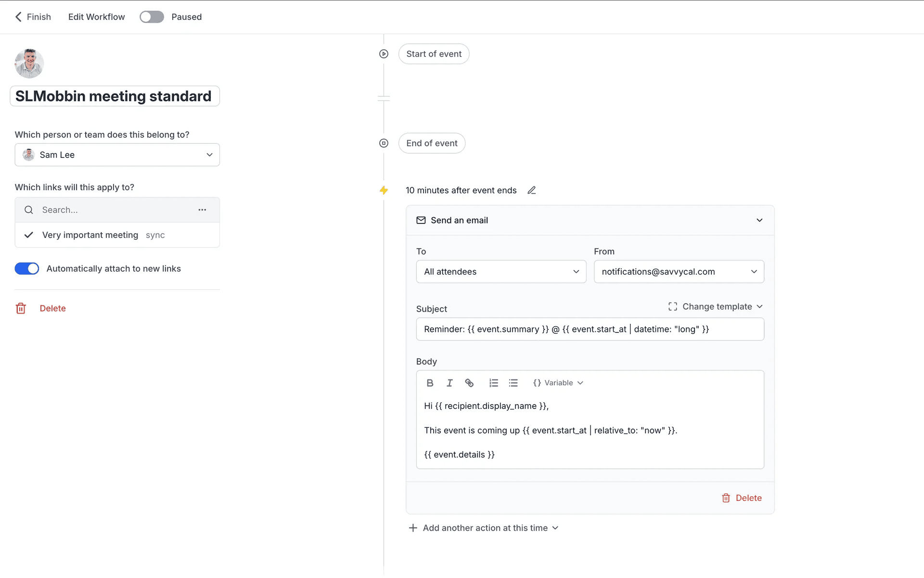Toggle the Paused workflow switch
This screenshot has width=924, height=578.
[152, 17]
